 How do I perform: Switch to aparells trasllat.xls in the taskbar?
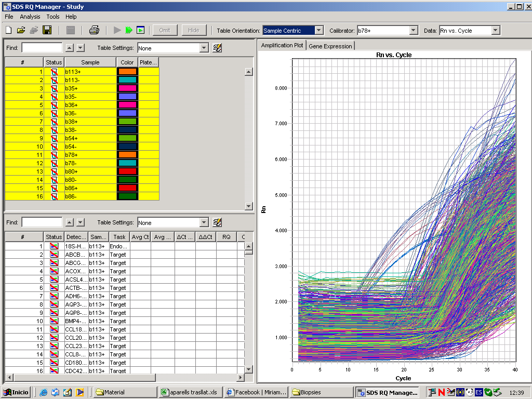pyautogui.click(x=191, y=392)
